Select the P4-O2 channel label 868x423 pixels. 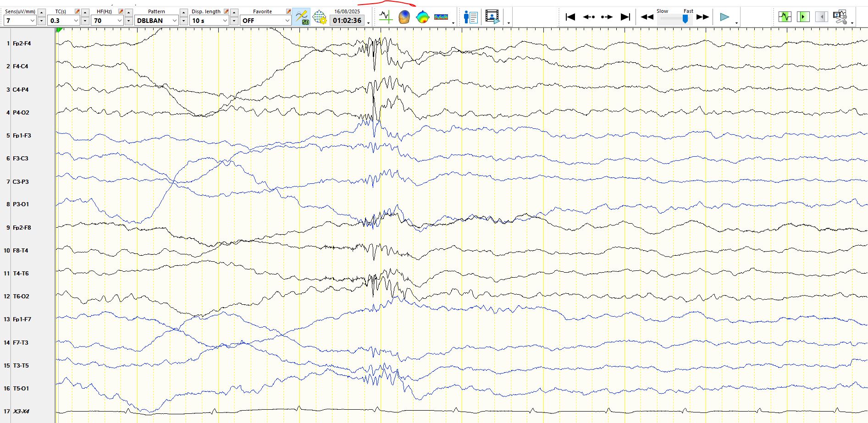(x=21, y=113)
